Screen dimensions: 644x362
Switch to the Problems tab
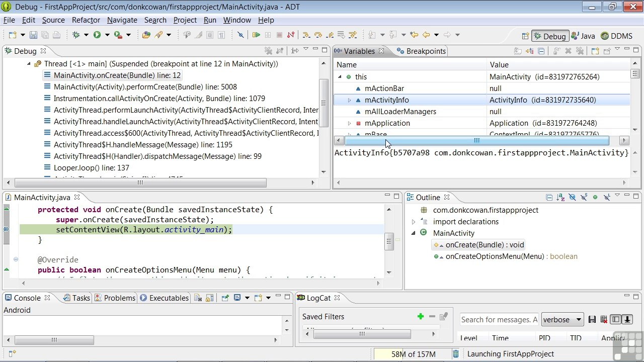point(115,298)
